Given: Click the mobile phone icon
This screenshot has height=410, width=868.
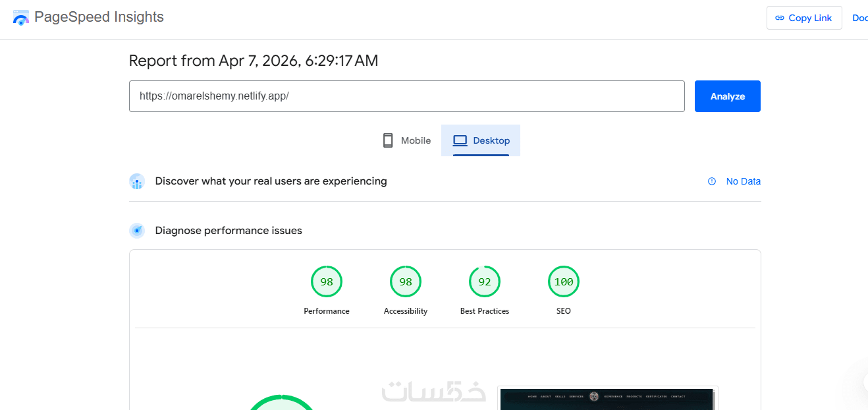Looking at the screenshot, I should click(388, 140).
